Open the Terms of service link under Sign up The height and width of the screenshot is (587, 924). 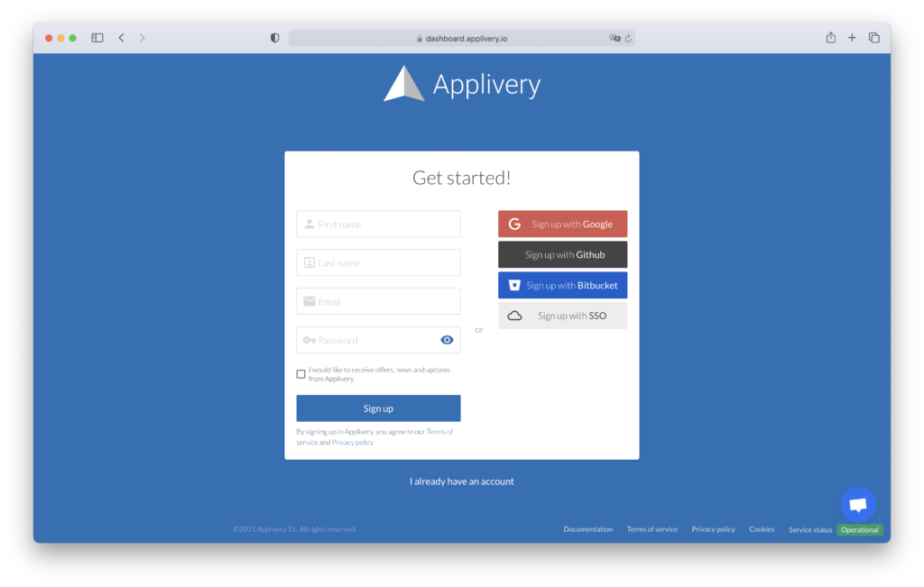pos(439,432)
